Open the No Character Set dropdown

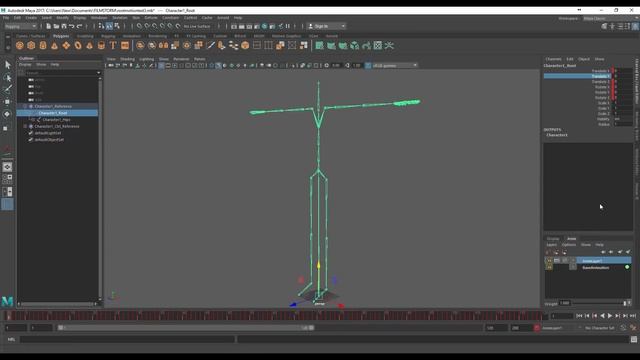click(x=599, y=328)
